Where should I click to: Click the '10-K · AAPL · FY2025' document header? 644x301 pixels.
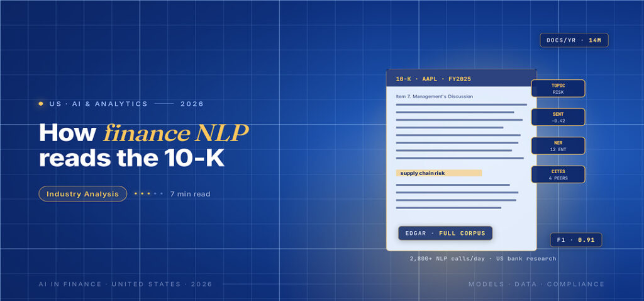[x=461, y=78]
